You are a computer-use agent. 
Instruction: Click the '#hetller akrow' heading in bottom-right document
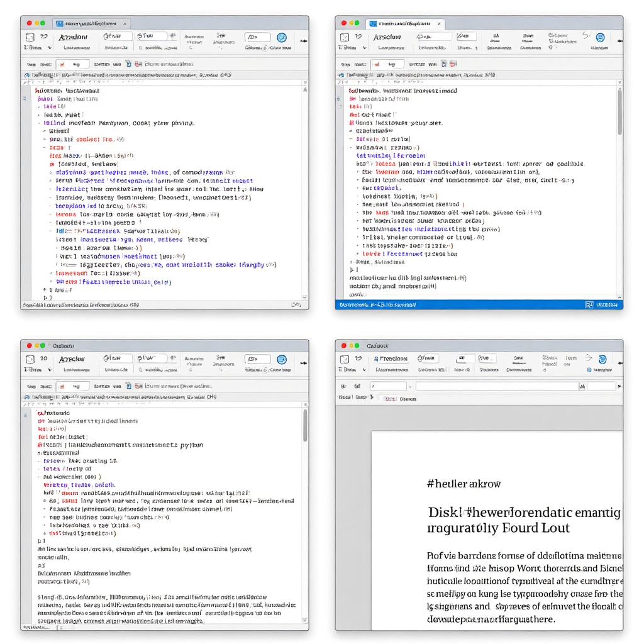(x=464, y=484)
